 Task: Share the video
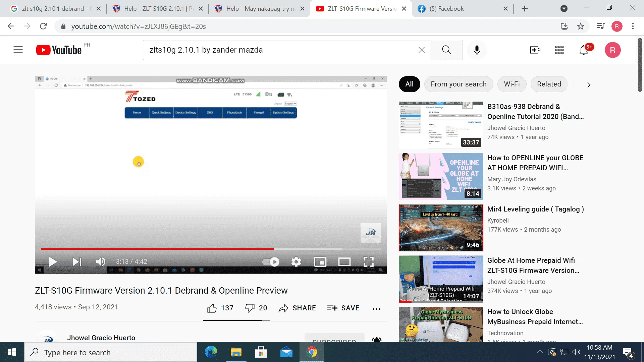[x=297, y=308]
